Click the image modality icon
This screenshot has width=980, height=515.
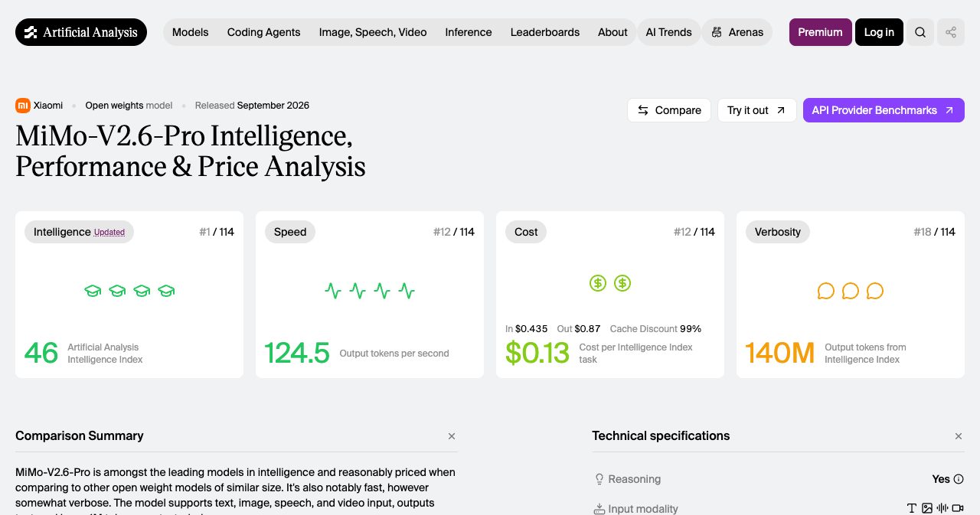(927, 508)
